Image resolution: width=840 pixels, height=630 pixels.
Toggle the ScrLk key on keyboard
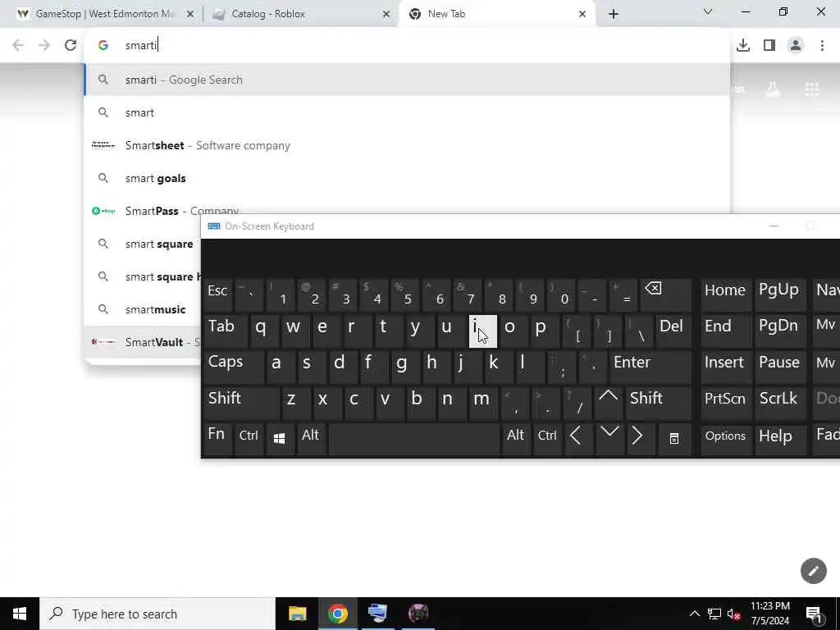780,404
